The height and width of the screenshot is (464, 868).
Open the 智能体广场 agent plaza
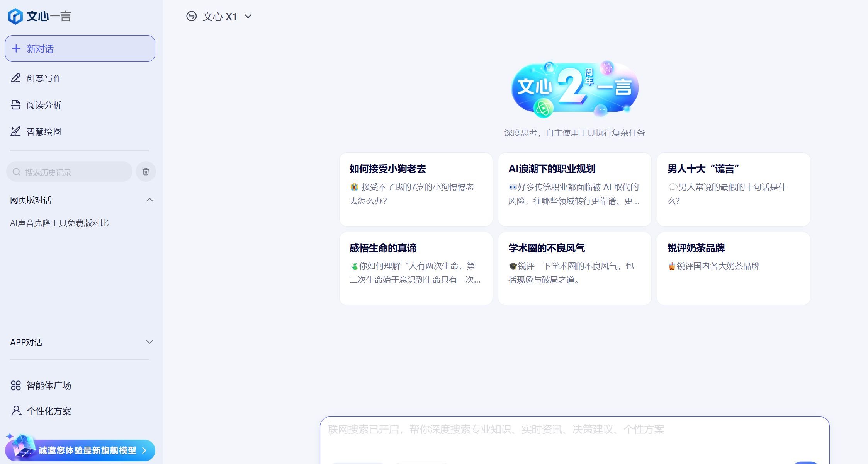[48, 385]
